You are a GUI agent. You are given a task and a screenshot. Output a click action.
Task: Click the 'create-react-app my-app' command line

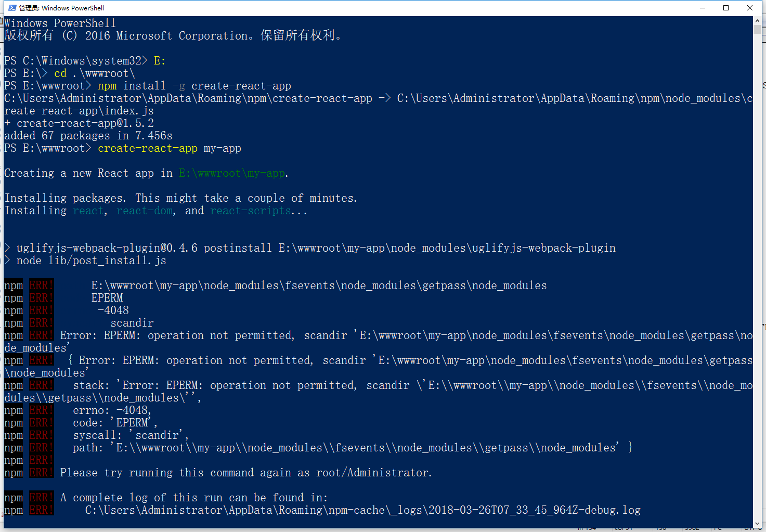(169, 148)
